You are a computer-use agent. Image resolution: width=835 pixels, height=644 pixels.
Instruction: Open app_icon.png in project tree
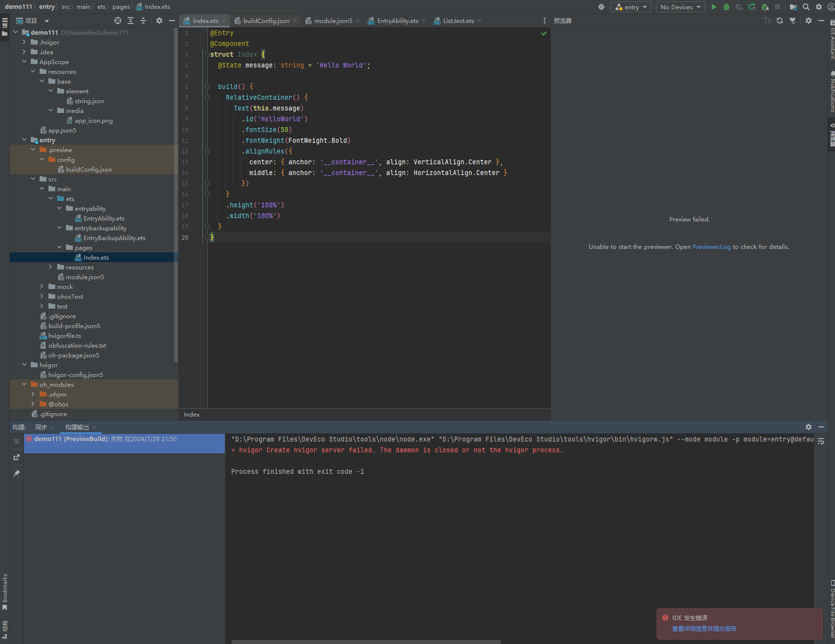(93, 120)
